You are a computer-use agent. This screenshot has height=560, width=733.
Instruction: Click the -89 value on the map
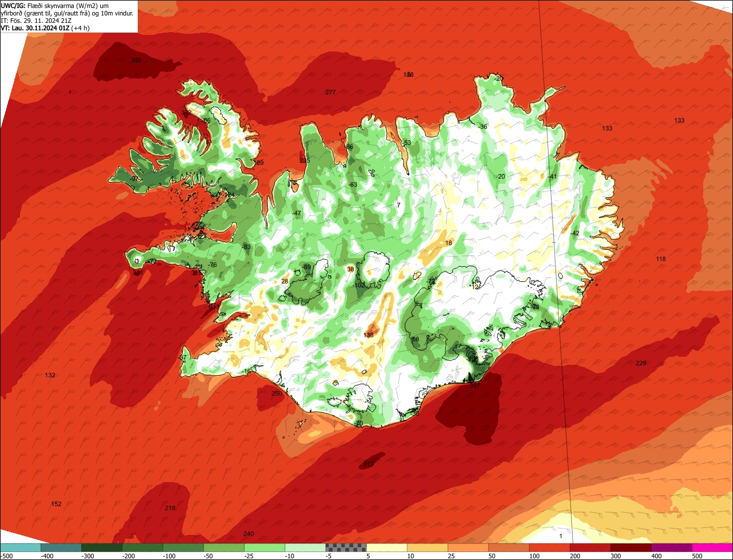(x=306, y=267)
